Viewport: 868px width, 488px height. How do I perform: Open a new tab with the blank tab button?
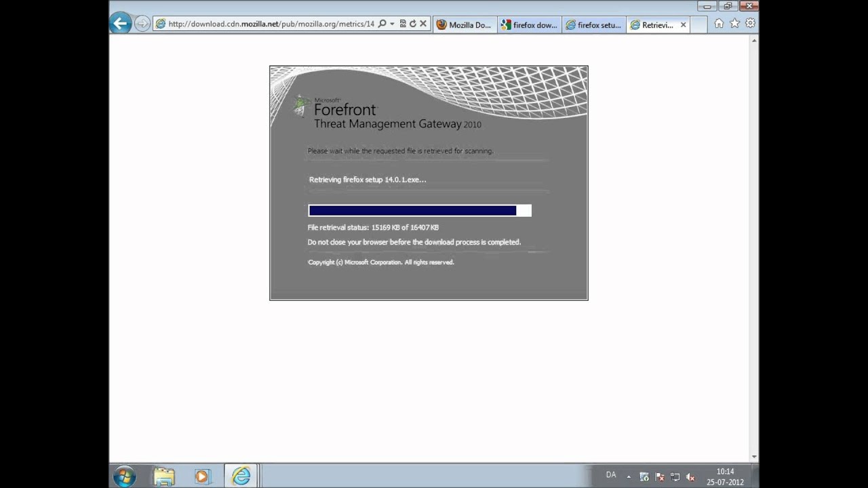[x=698, y=25]
